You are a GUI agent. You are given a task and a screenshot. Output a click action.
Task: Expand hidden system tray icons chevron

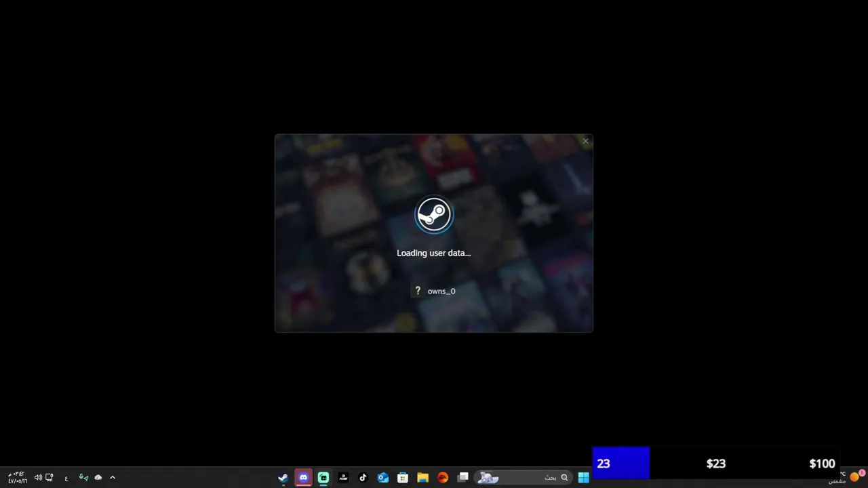(x=113, y=478)
